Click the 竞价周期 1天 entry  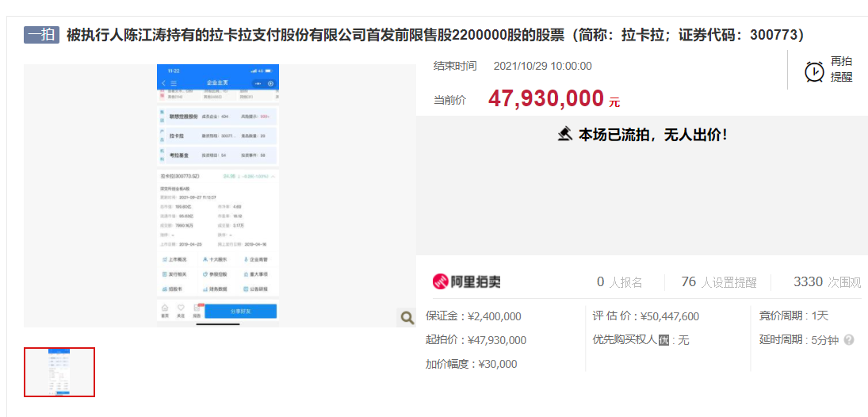tap(793, 316)
